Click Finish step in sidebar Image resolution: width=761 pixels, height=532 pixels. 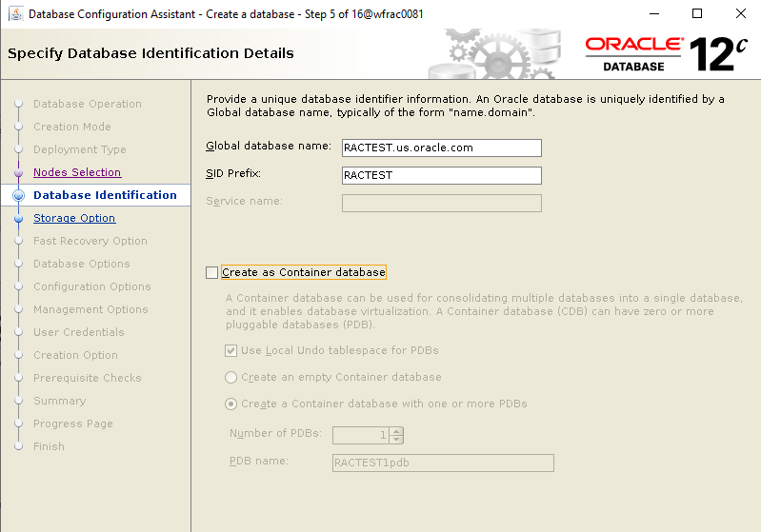coord(49,446)
